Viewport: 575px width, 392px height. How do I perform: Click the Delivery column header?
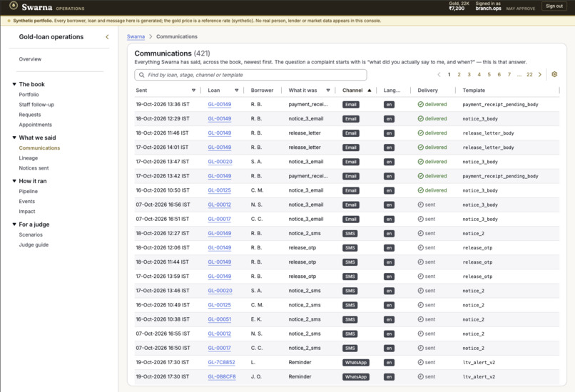pyautogui.click(x=427, y=90)
